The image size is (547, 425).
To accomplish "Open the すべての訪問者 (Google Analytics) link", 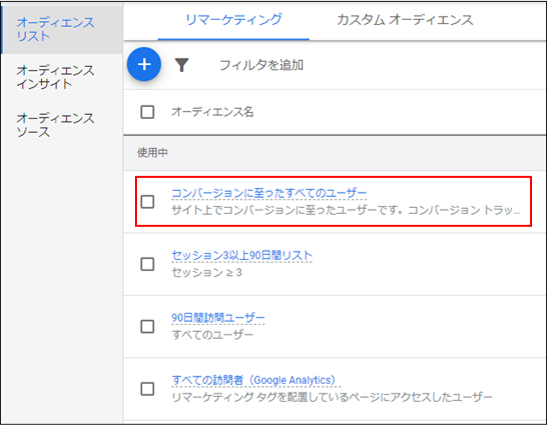I will (254, 380).
